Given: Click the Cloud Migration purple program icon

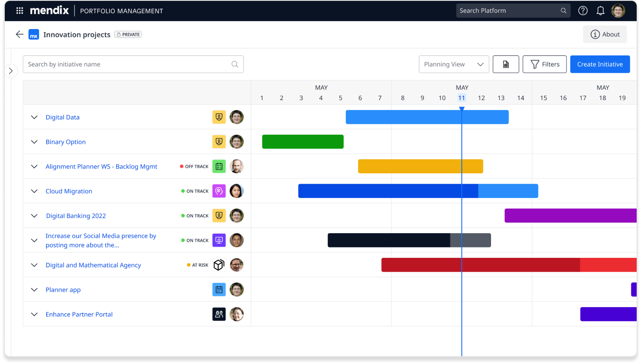Looking at the screenshot, I should pos(219,191).
